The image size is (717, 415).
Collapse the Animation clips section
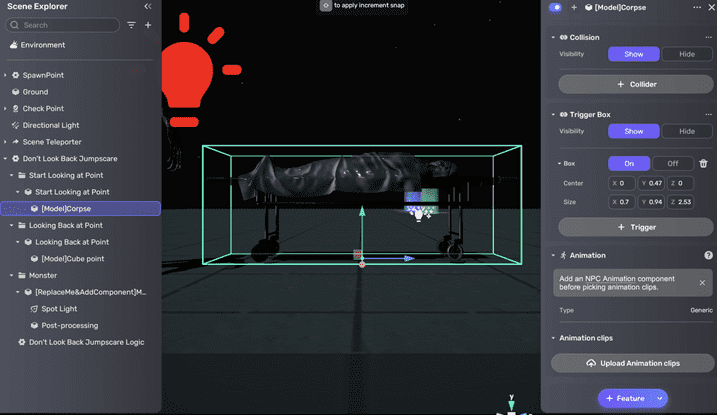553,338
